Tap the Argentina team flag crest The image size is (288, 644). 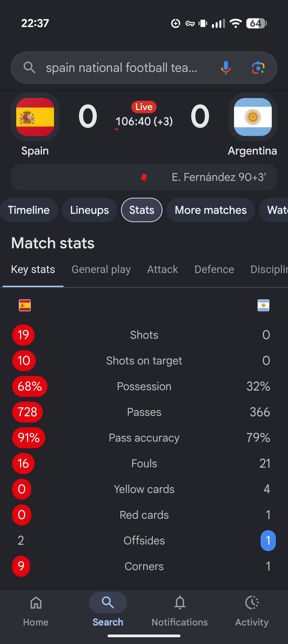click(253, 117)
